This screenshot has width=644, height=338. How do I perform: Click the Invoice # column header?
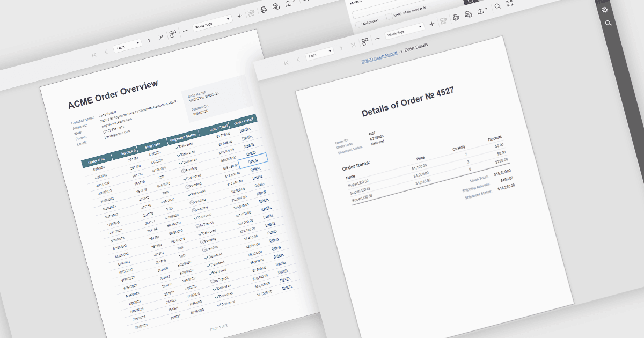coord(125,152)
